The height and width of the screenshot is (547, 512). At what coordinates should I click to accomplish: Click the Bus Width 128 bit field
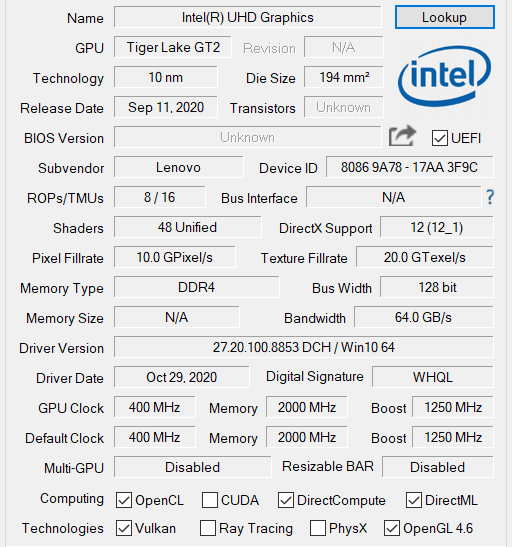[437, 287]
